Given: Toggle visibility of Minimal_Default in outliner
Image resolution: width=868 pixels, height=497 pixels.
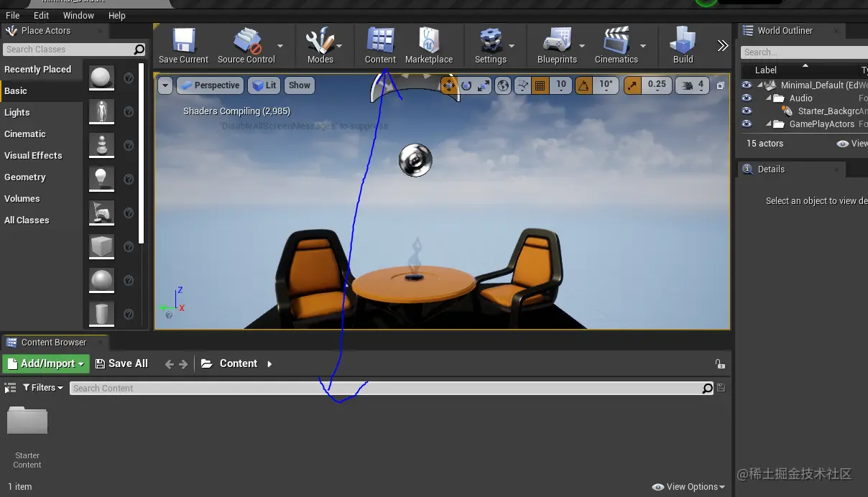Looking at the screenshot, I should [x=747, y=85].
